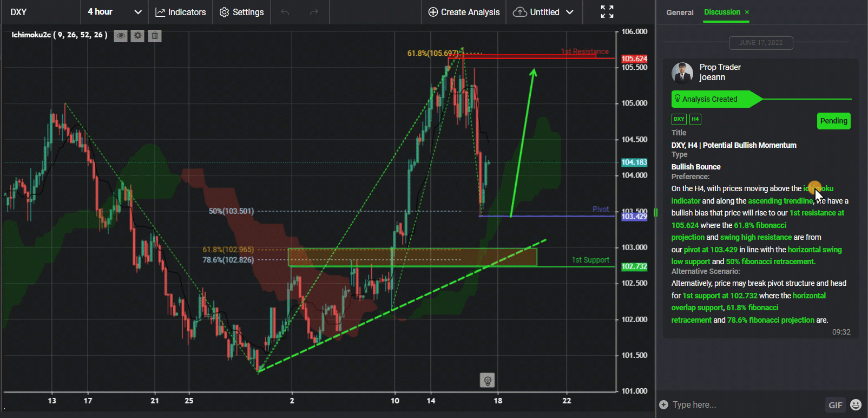Click the Analysis Created banner
This screenshot has width=868, height=418.
click(717, 99)
